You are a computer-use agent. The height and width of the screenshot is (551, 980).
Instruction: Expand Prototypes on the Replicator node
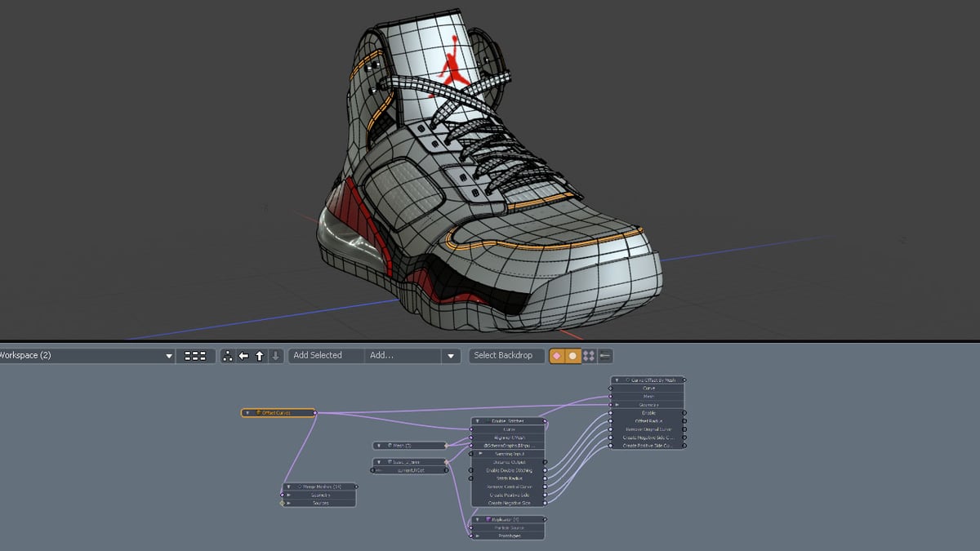click(478, 536)
